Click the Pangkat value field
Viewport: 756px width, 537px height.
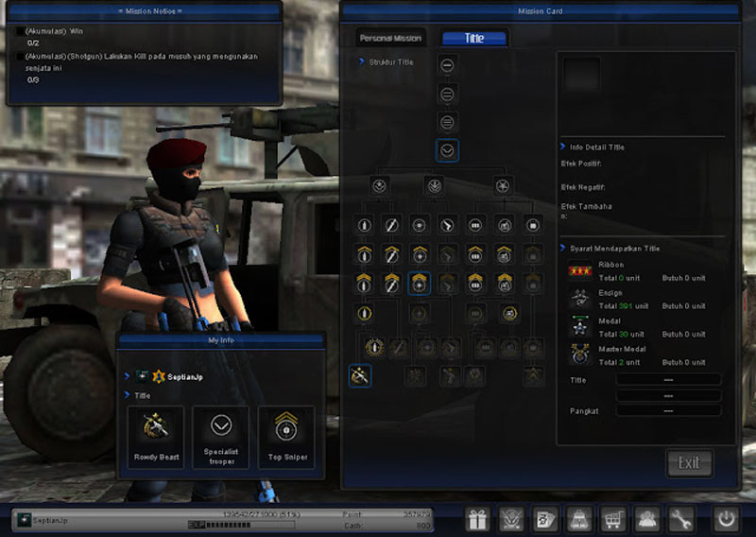pos(668,411)
